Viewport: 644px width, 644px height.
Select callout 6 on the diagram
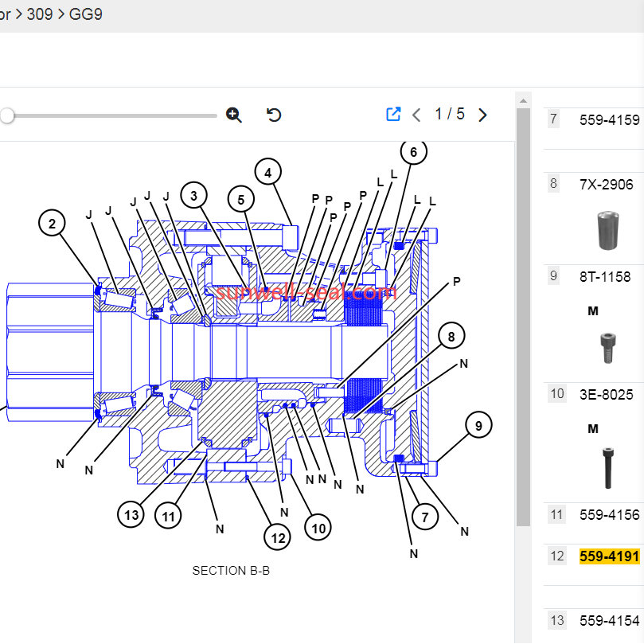click(413, 151)
